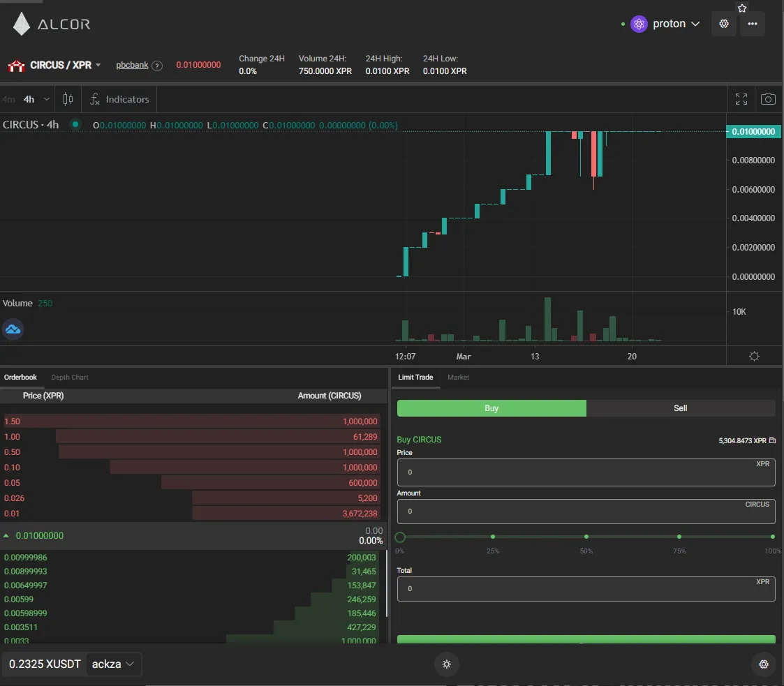Click the pbcbank help question icon
Image resolution: width=784 pixels, height=686 pixels.
157,66
